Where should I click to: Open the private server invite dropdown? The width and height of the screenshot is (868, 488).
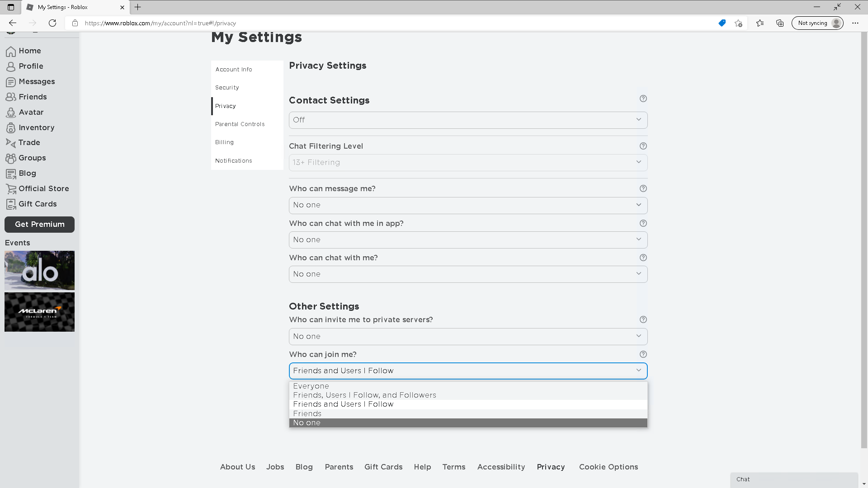click(468, 337)
